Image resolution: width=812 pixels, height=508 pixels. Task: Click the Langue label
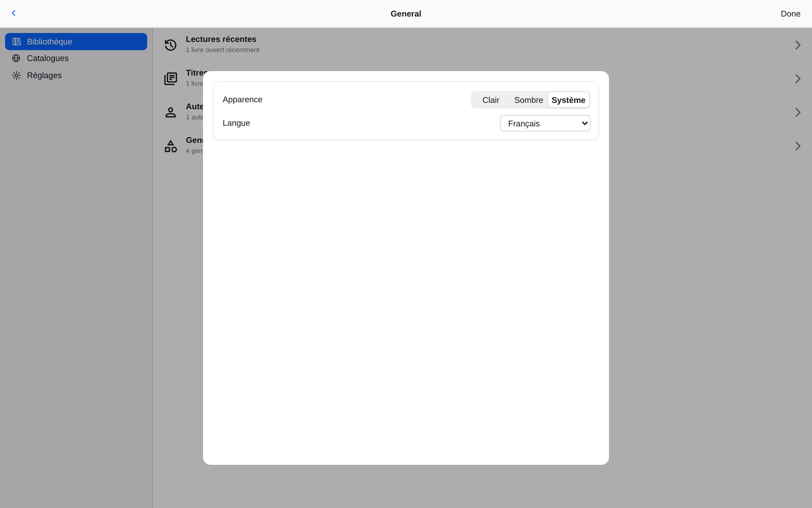click(236, 123)
